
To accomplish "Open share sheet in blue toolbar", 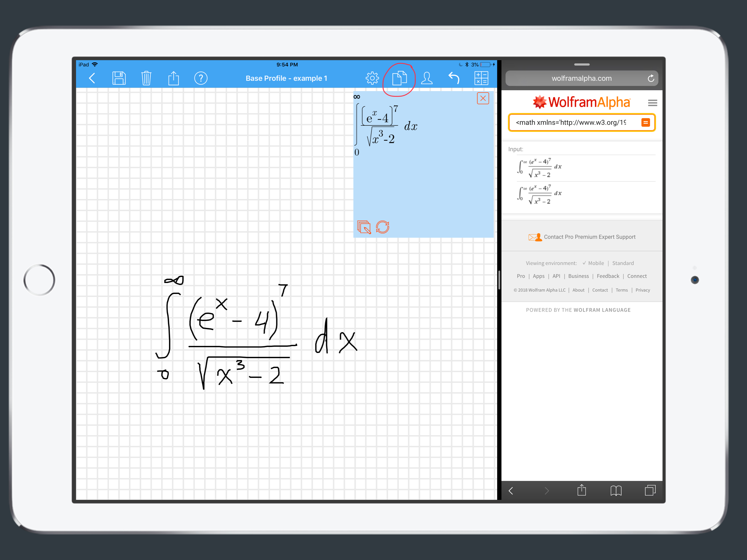I will click(174, 78).
